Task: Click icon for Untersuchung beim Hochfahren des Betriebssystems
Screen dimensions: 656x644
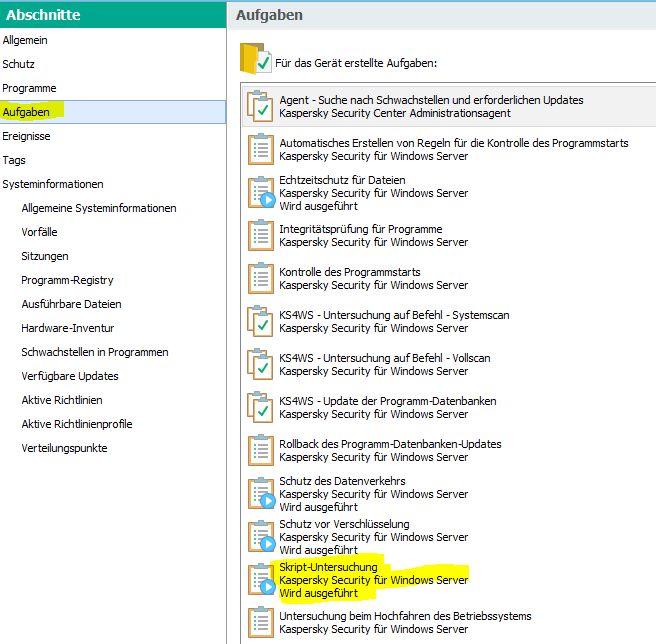Action: (261, 622)
